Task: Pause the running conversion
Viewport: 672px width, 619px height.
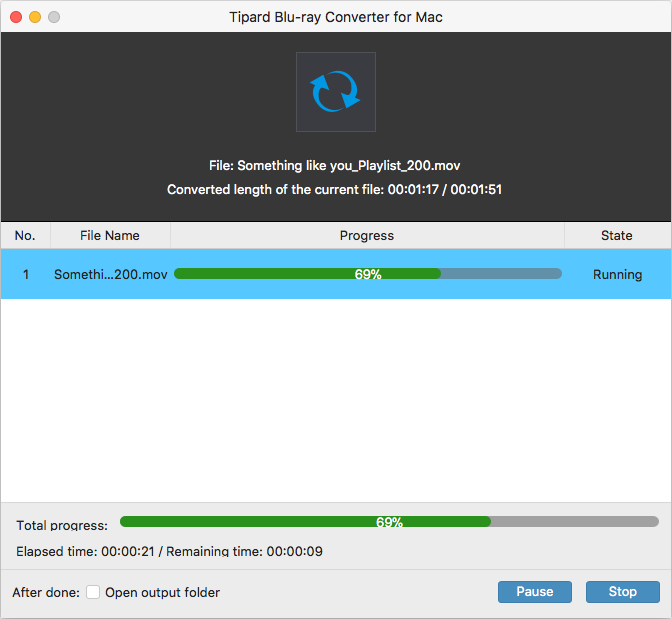Action: tap(534, 592)
